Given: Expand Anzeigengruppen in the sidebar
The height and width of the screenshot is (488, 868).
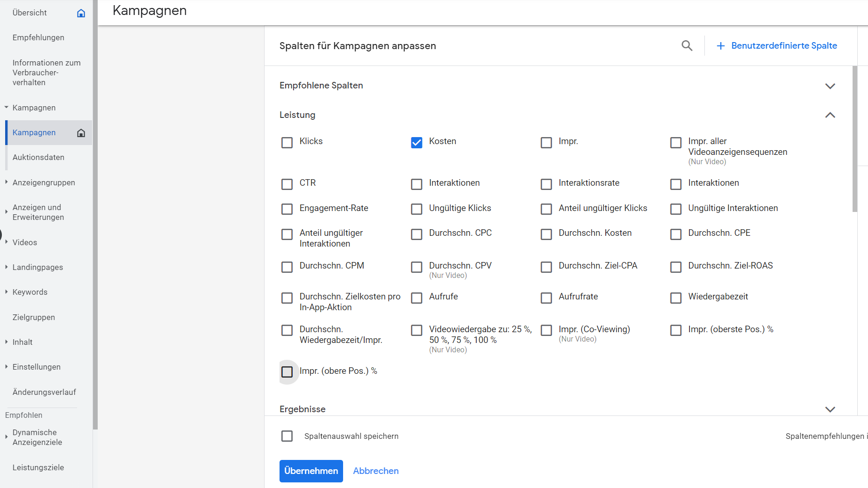Looking at the screenshot, I should 7,182.
